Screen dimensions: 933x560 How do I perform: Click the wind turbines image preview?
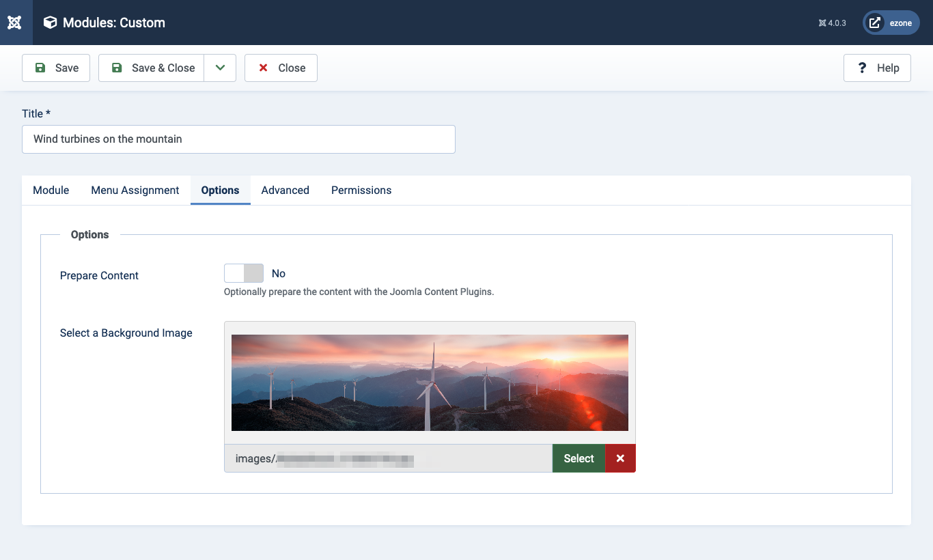(430, 382)
